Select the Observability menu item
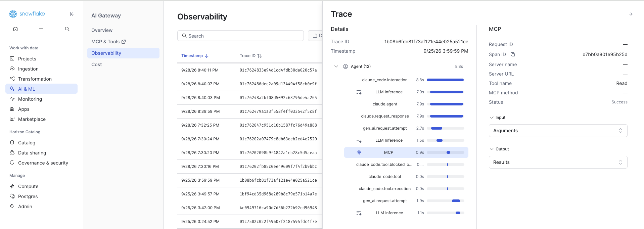Screen dimensions: 644x229 tap(123, 53)
